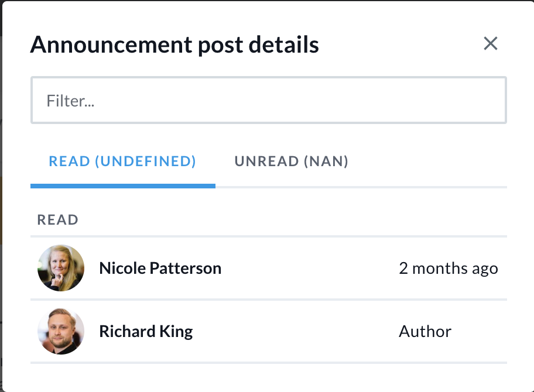Click Nicole Patterson's profile photo

(x=61, y=269)
